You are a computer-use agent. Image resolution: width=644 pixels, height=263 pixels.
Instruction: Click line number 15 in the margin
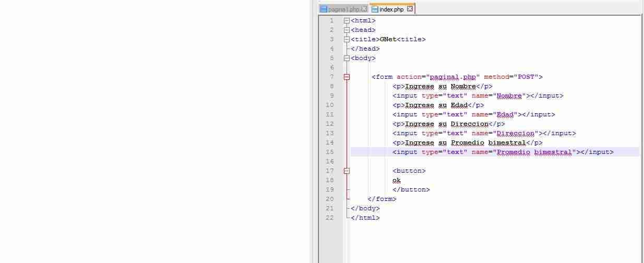[x=329, y=152]
